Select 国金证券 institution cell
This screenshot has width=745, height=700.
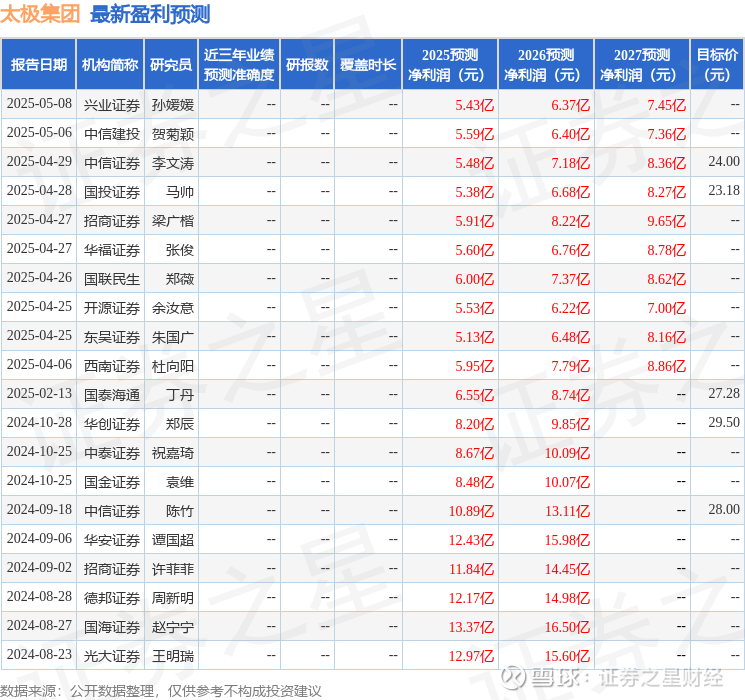coord(112,482)
